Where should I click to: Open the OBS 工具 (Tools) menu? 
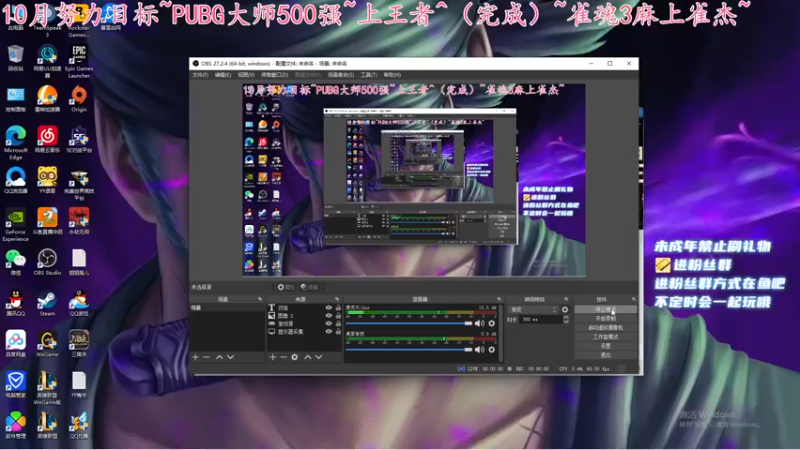click(369, 75)
